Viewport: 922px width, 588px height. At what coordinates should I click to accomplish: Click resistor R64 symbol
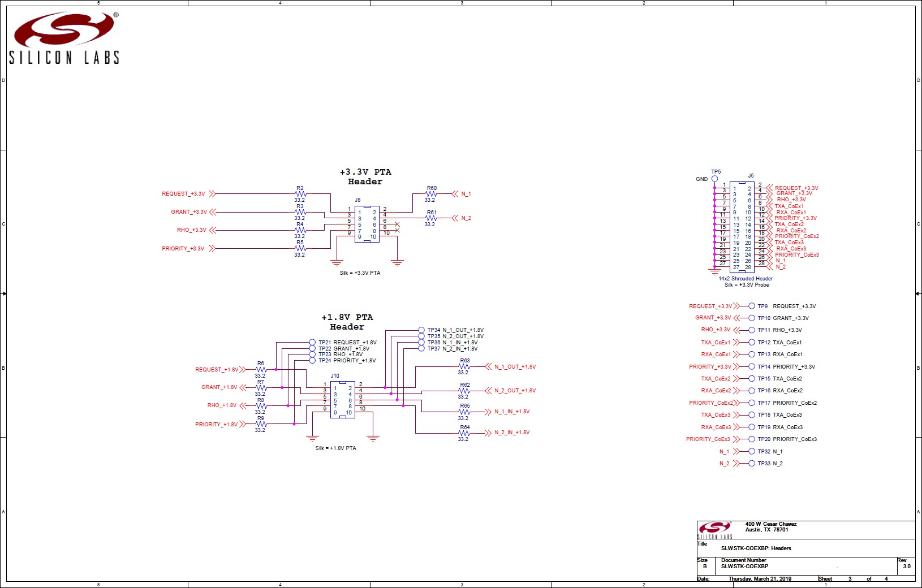click(464, 433)
